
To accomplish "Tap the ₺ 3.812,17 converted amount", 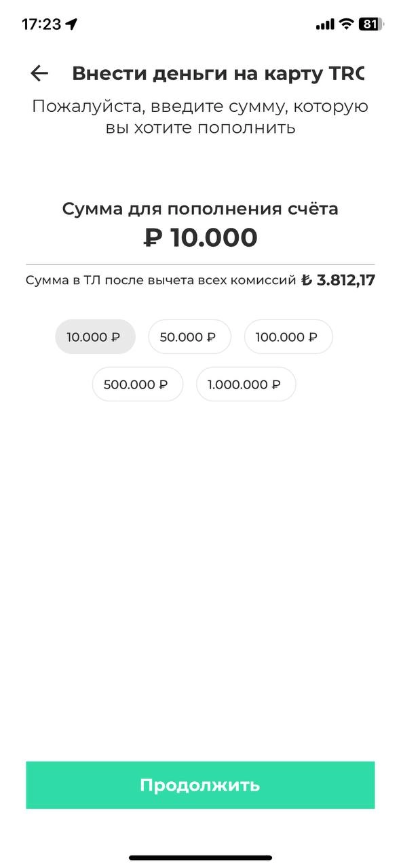I will point(338,279).
